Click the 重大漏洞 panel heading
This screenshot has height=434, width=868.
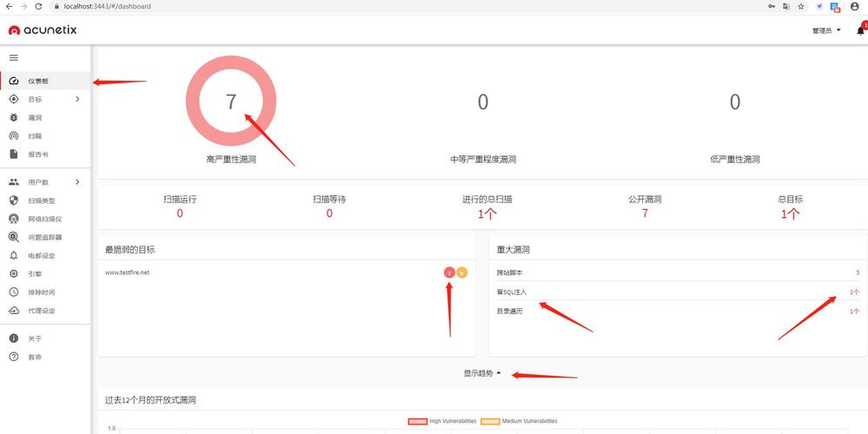click(514, 250)
